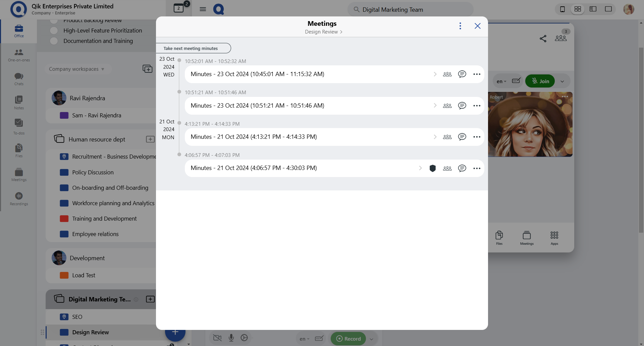Click the share icon above the video call
644x346 pixels.
click(x=543, y=39)
